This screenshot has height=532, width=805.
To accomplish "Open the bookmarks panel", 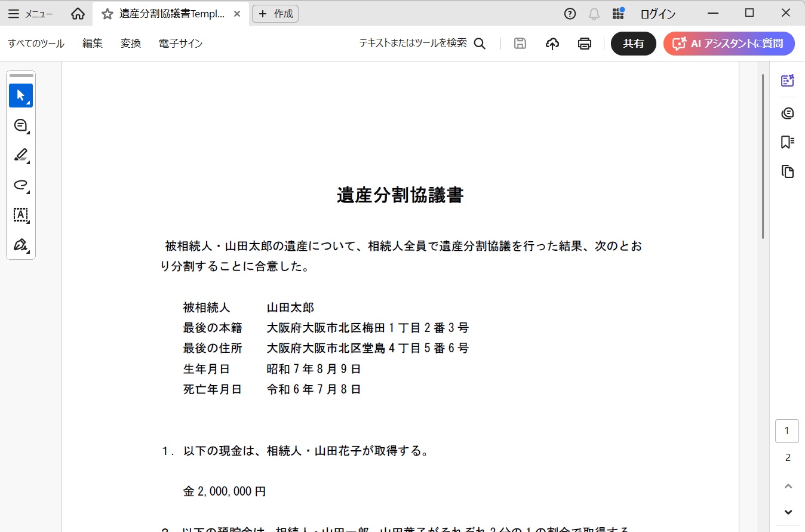I will pos(788,142).
